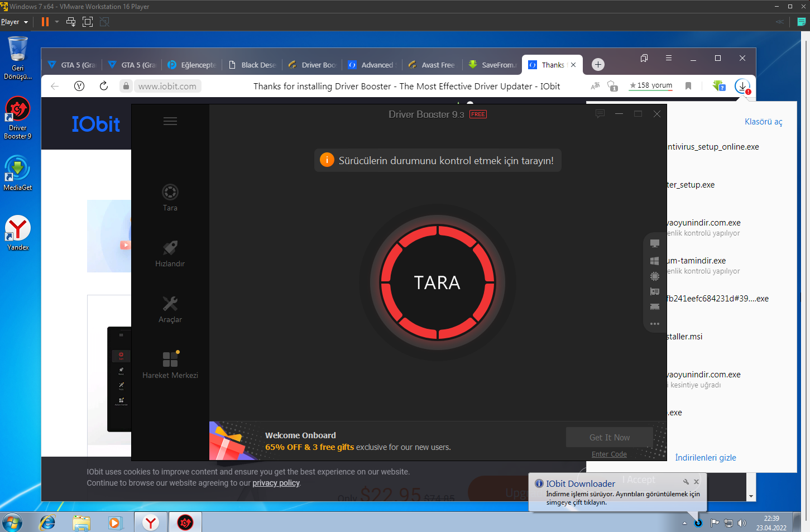Bookmark the page with the bookmark icon
Screen dimensions: 810x532
(688, 86)
